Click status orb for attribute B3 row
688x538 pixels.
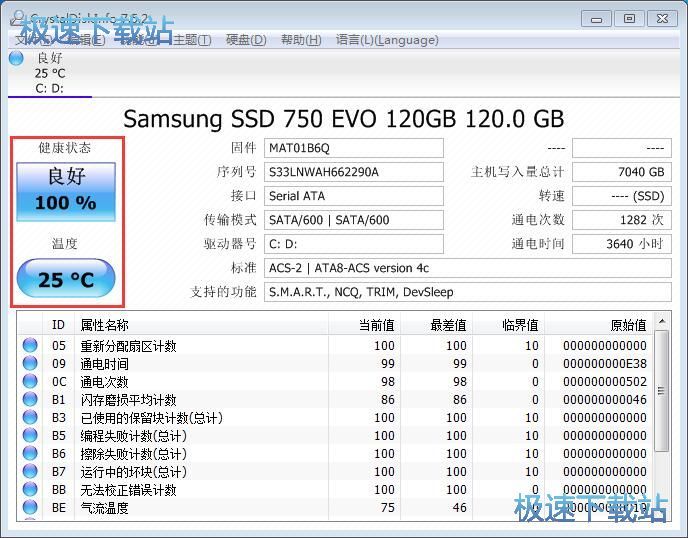pyautogui.click(x=30, y=418)
